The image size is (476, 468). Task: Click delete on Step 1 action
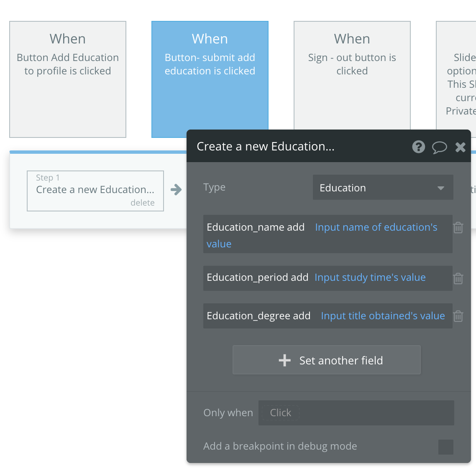click(x=142, y=203)
